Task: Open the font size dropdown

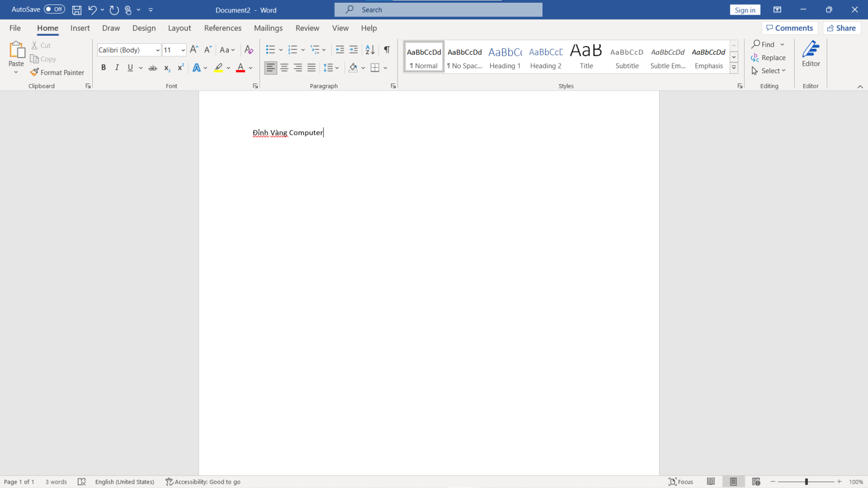Action: [183, 50]
